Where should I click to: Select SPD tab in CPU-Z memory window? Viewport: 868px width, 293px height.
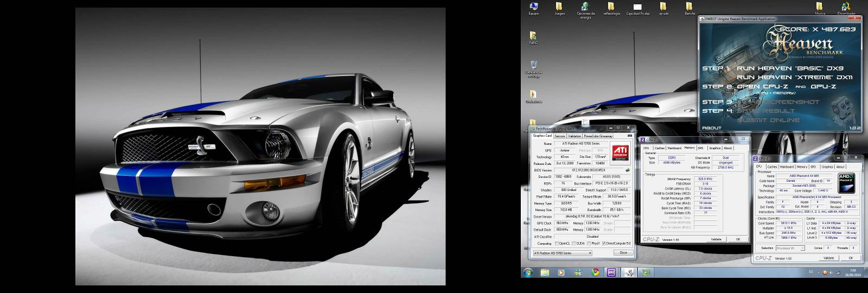700,148
